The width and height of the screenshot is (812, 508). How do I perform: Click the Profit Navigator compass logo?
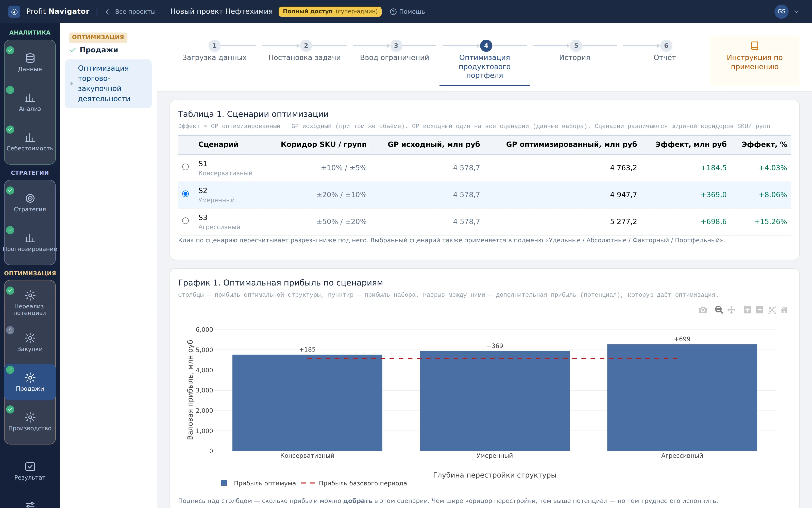pos(14,12)
